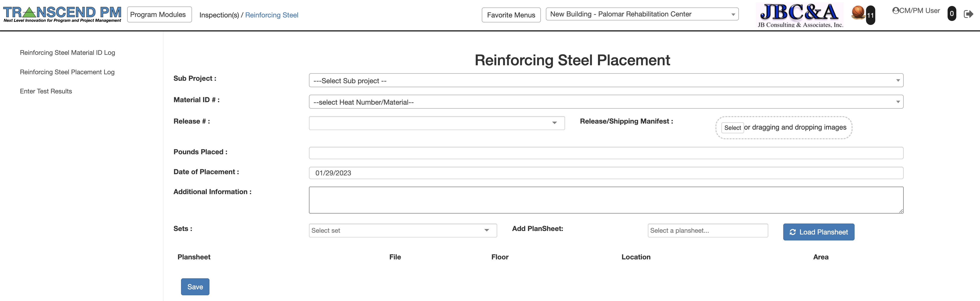This screenshot has width=980, height=301.
Task: Click the Load Plansheet button
Action: pyautogui.click(x=819, y=232)
